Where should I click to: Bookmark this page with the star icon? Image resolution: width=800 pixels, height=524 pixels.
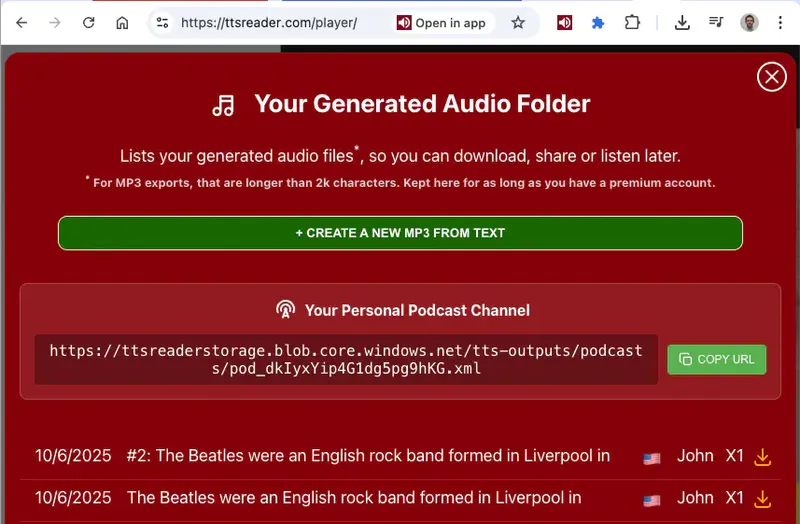tap(518, 22)
